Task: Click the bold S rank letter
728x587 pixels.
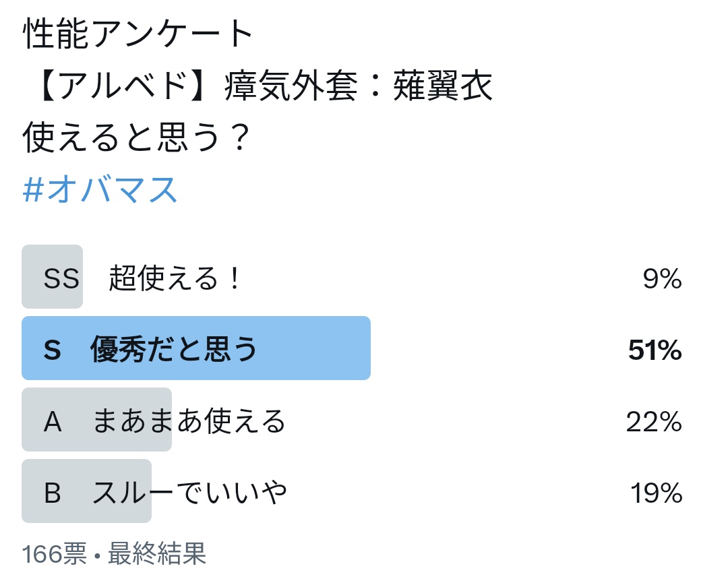Action: [x=53, y=350]
